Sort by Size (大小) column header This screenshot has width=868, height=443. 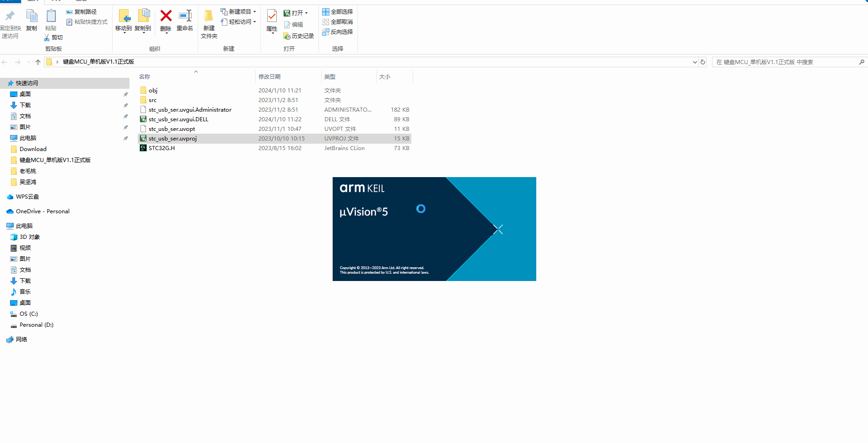385,77
